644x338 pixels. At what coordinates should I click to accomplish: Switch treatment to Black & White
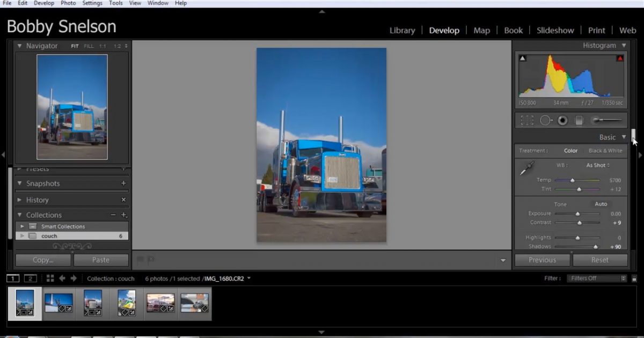coord(605,151)
